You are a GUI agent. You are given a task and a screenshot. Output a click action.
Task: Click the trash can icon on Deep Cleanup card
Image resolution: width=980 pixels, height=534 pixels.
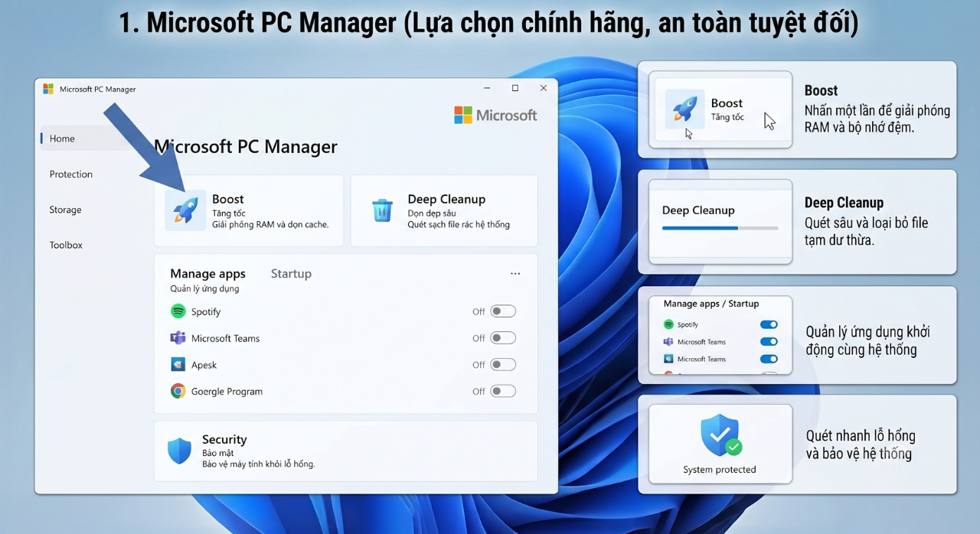(x=382, y=210)
